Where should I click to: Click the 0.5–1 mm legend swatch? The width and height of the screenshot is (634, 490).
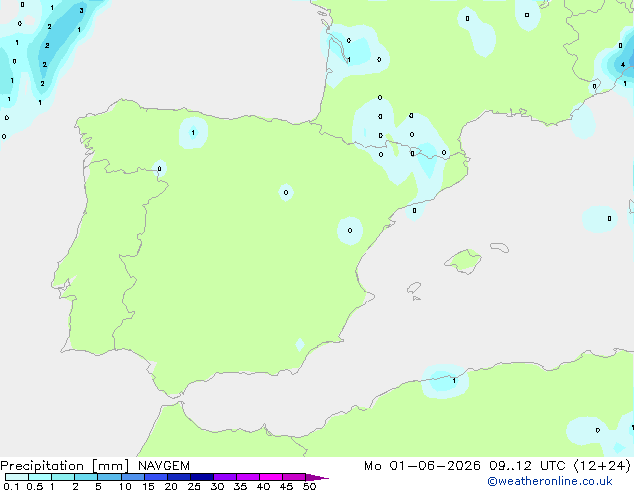click(40, 477)
